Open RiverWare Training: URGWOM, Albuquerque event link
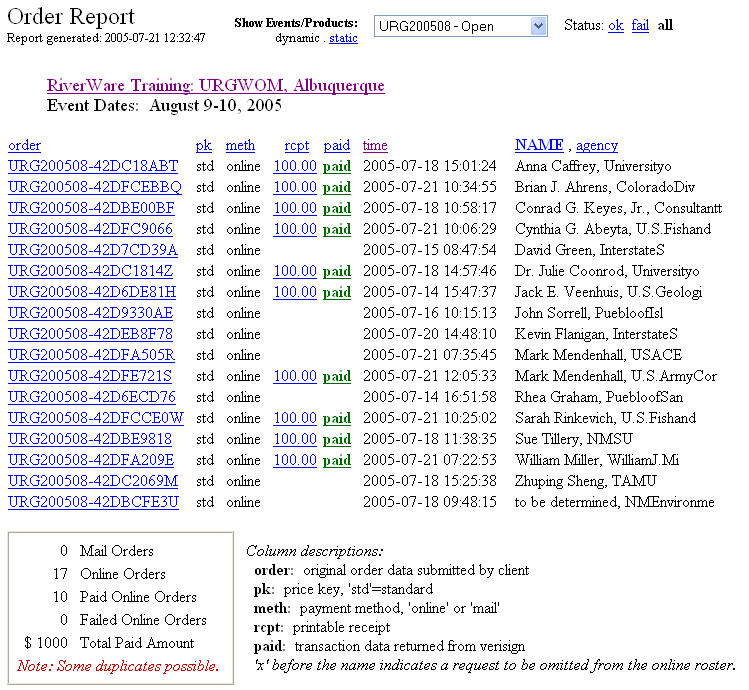 (x=215, y=85)
